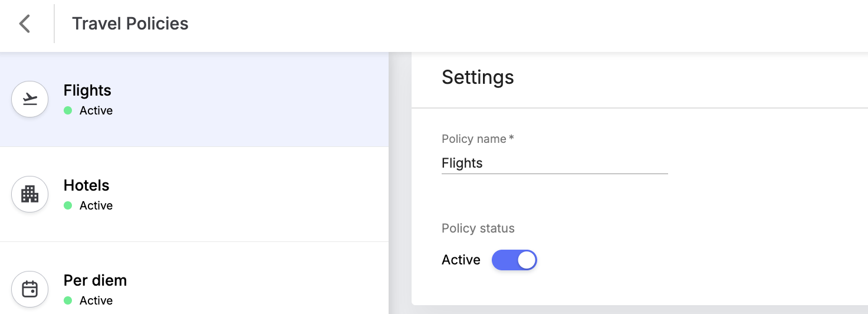Go back using the left chevron arrow

point(24,24)
